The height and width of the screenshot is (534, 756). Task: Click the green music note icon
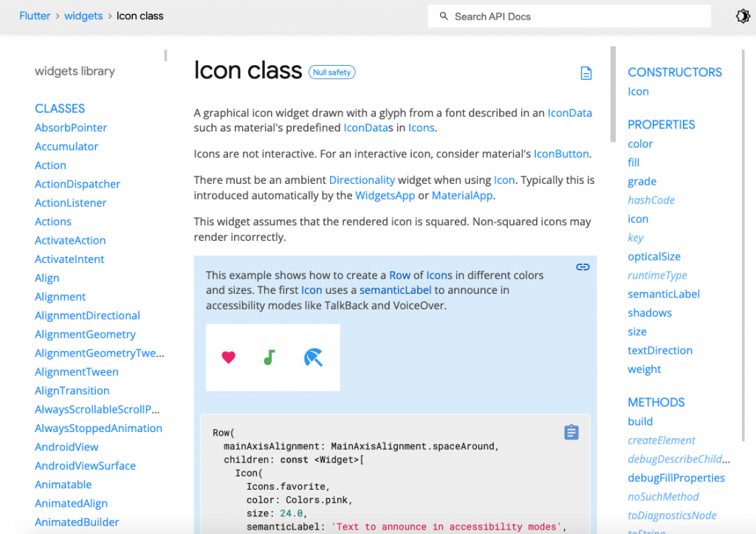269,357
